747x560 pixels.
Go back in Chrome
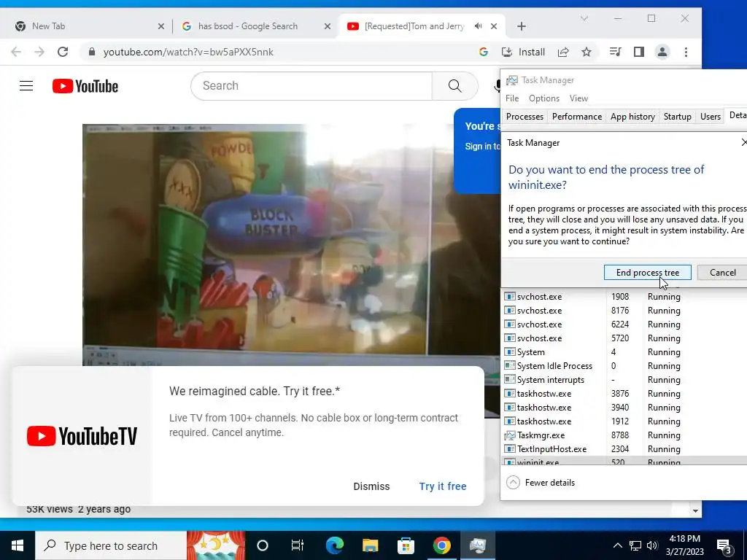(x=16, y=52)
